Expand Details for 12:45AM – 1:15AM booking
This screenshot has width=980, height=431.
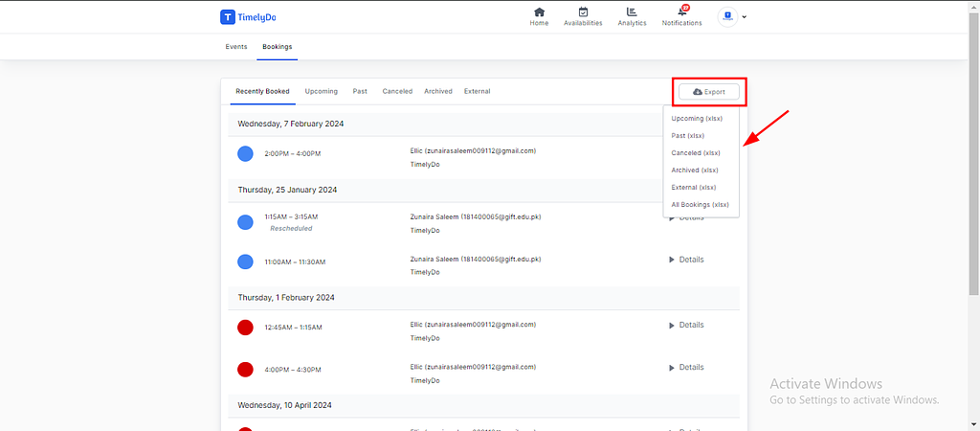point(686,326)
